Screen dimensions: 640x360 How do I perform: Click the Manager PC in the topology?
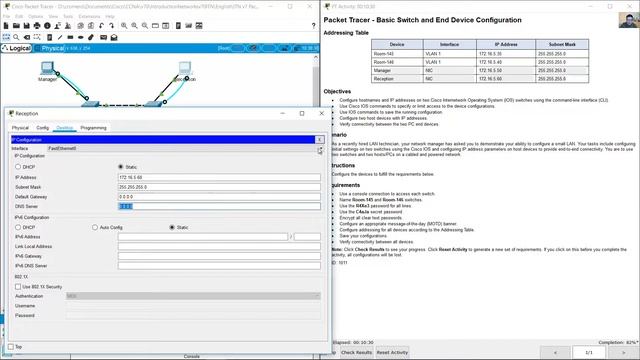(x=47, y=68)
